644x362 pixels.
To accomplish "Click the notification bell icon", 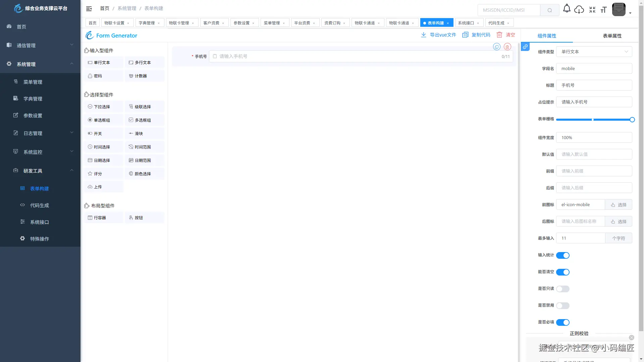I will (567, 9).
